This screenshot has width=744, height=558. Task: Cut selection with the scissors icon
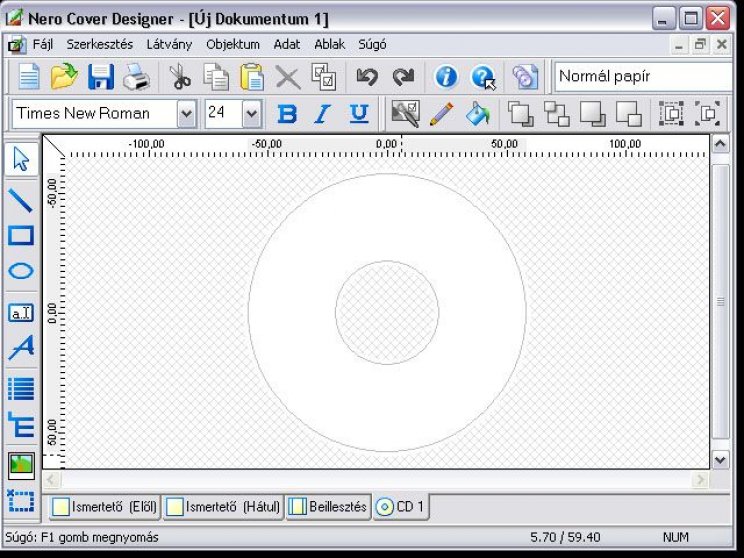click(180, 77)
